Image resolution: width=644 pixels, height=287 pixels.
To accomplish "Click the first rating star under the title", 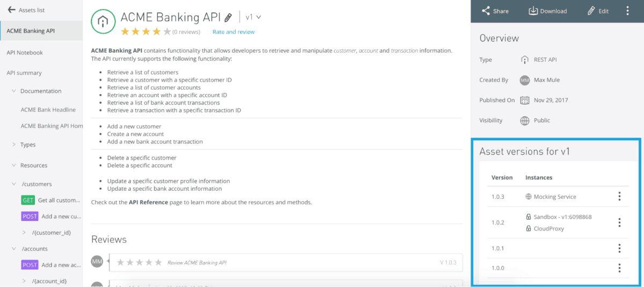I will tap(125, 32).
